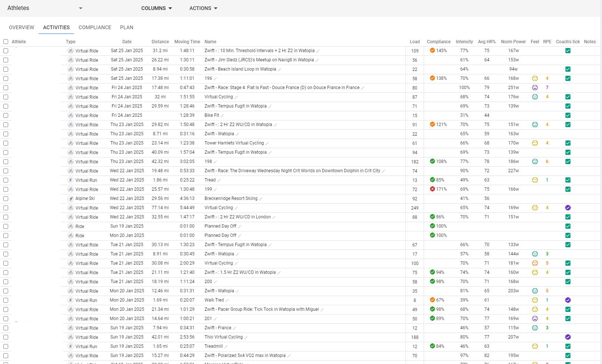Click the purple verified badge on Walk Tred

[568, 300]
